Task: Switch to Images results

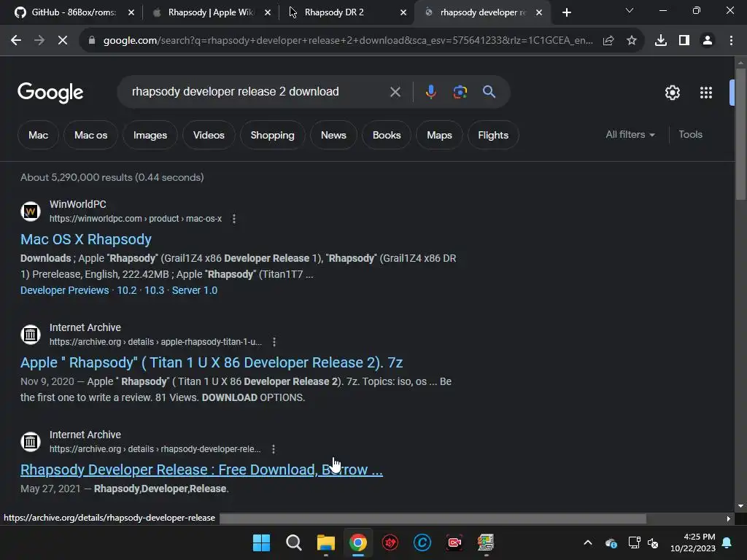Action: (x=150, y=135)
